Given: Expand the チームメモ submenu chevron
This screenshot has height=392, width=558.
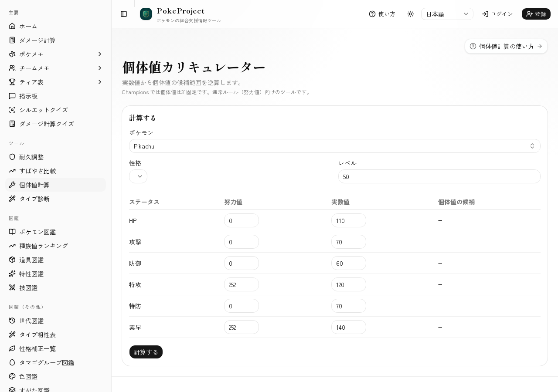Looking at the screenshot, I should coord(100,68).
